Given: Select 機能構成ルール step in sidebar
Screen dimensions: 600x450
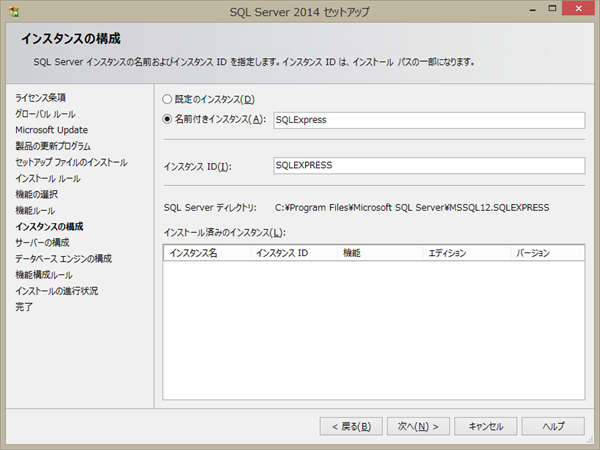Looking at the screenshot, I should (44, 275).
